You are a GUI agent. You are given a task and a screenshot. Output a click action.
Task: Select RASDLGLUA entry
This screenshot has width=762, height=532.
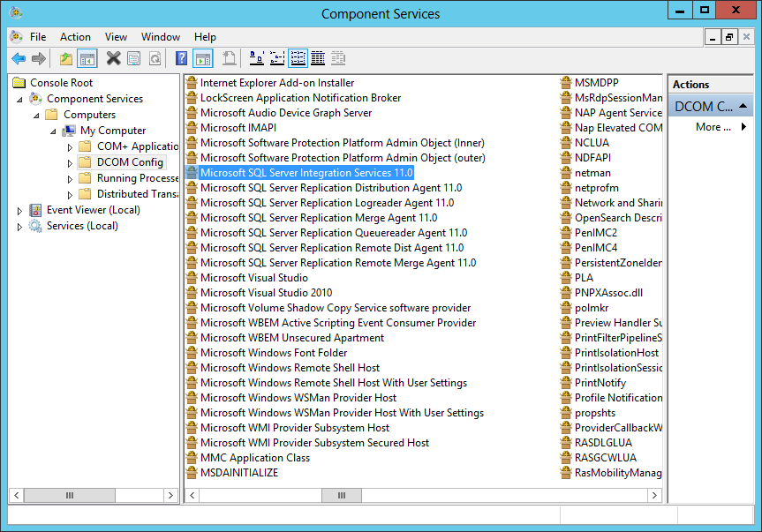pos(603,443)
